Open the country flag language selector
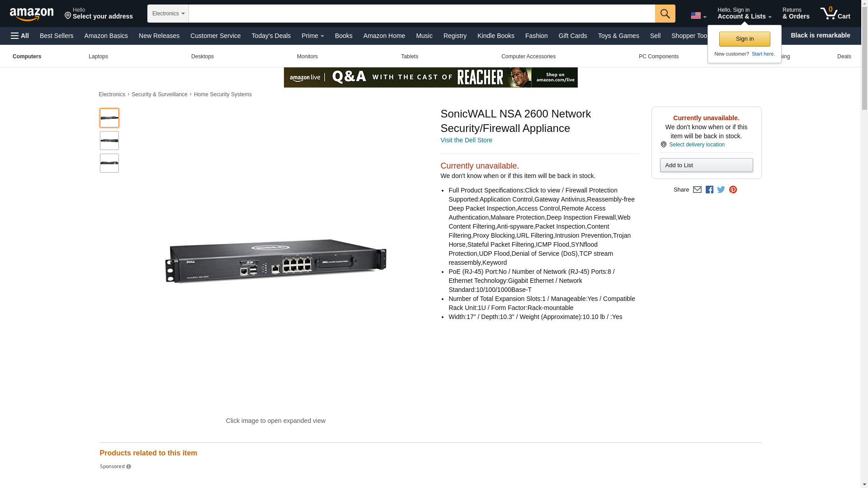The image size is (868, 488). tap(698, 15)
